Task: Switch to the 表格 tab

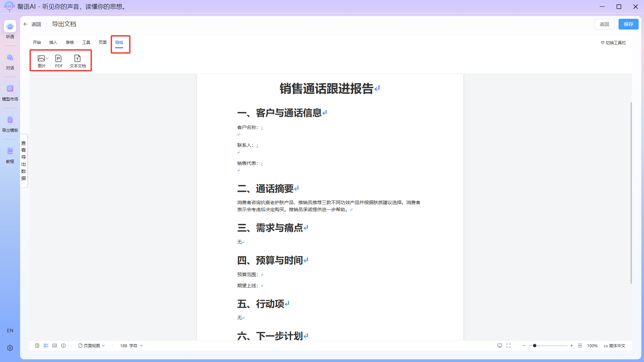Action: click(x=70, y=43)
